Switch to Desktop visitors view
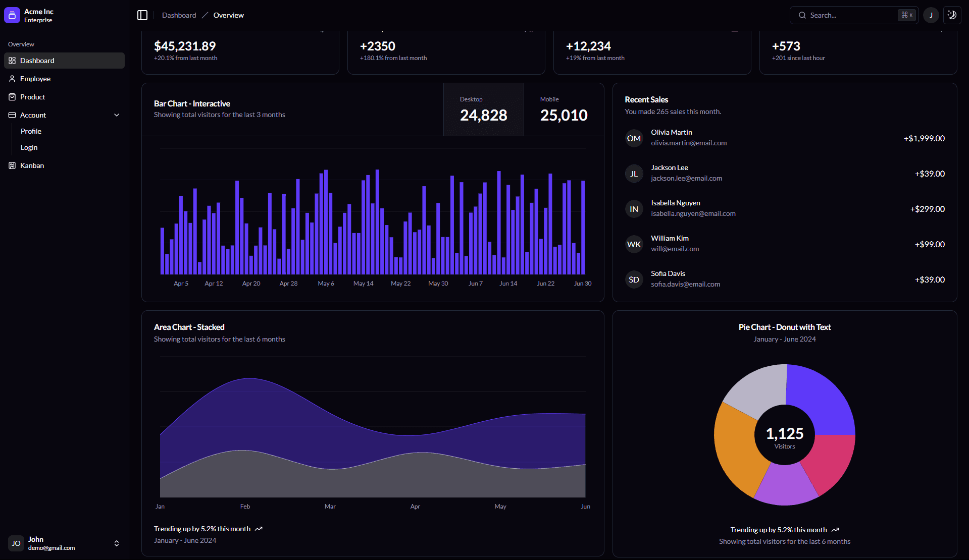 coord(483,109)
